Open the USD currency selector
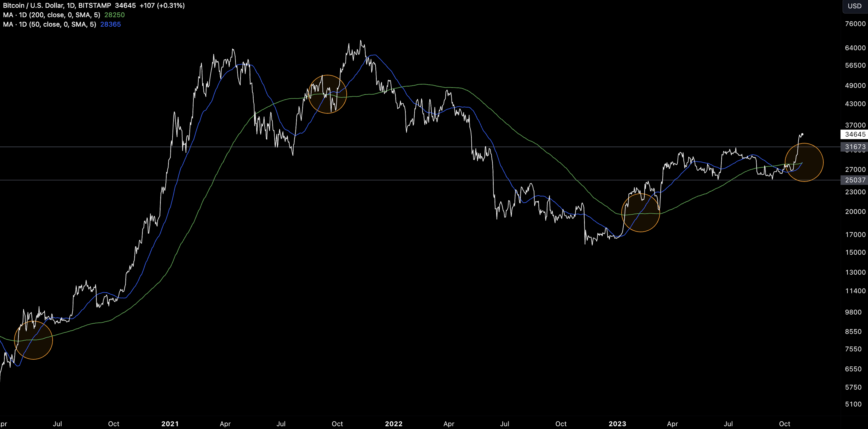Viewport: 868px width, 429px height. coord(854,6)
